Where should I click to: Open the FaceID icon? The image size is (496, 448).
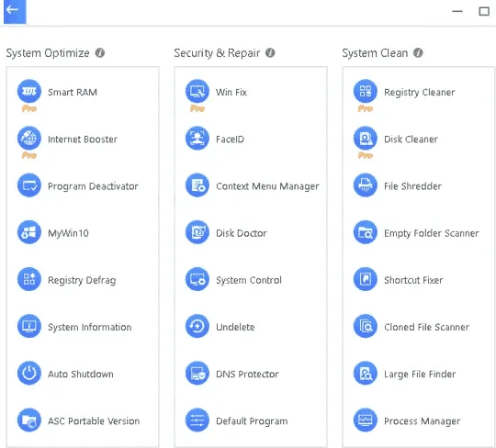(x=197, y=139)
